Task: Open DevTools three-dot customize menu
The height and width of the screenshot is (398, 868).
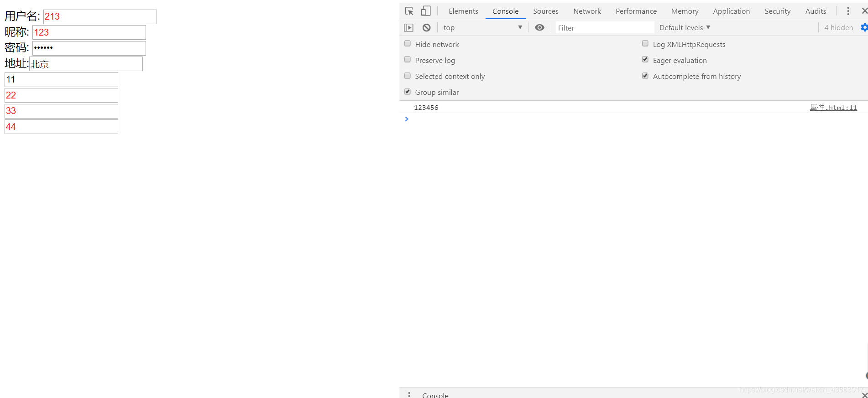Action: [848, 11]
